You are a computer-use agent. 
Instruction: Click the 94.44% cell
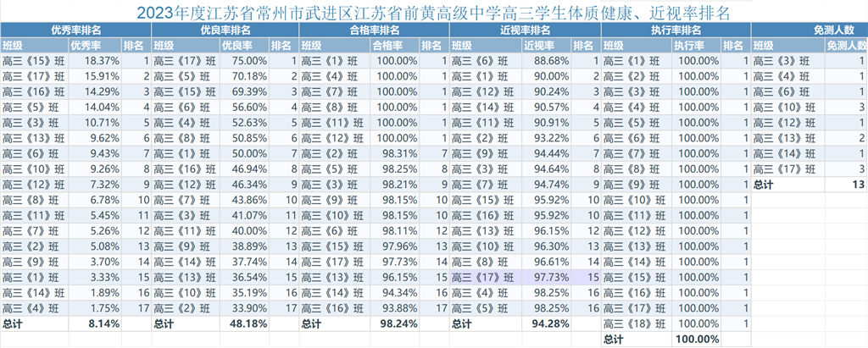coord(547,154)
